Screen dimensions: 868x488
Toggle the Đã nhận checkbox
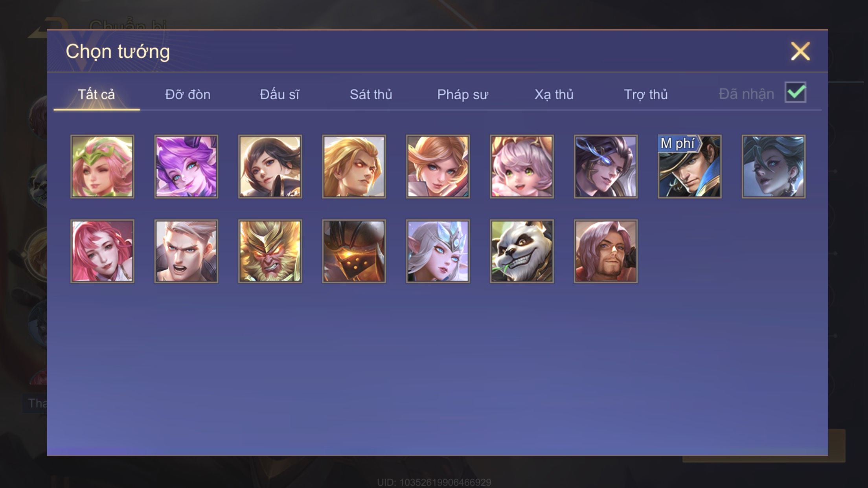[x=795, y=93]
